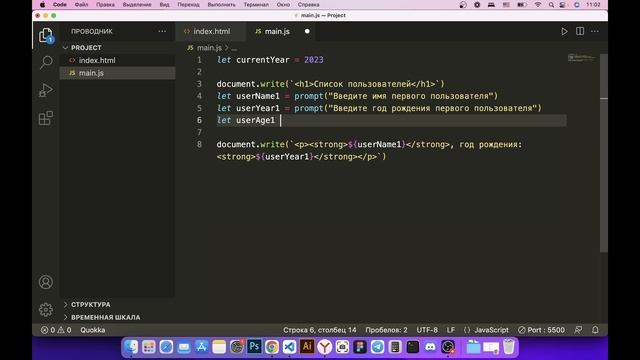
Task: Click the errors and warnings indicator
Action: [56, 330]
